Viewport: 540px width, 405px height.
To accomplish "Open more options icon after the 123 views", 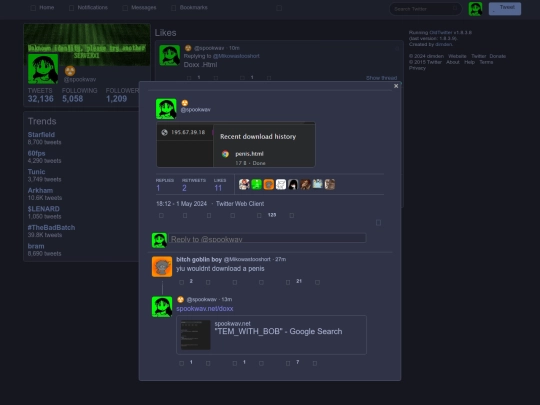I will pyautogui.click(x=292, y=216).
